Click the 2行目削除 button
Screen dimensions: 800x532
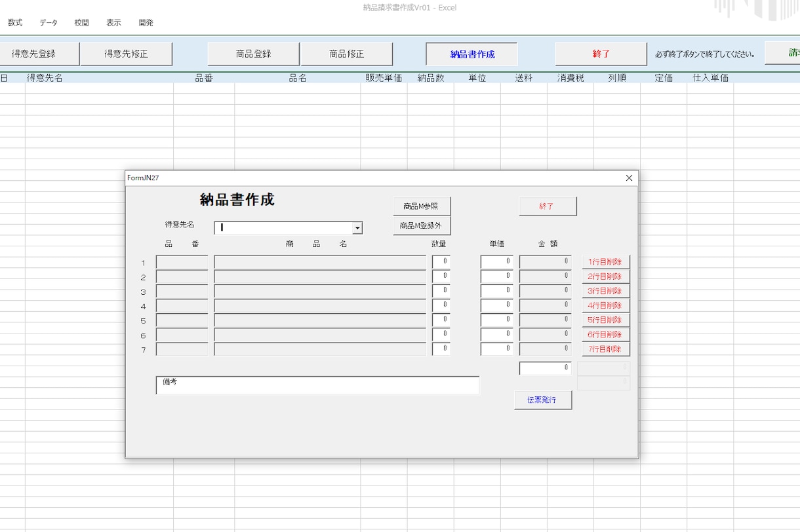point(606,276)
